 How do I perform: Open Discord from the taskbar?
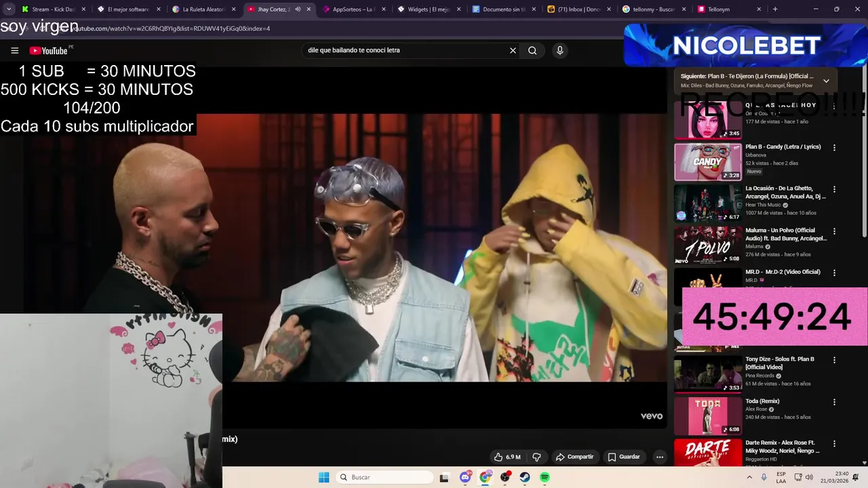pos(465,477)
